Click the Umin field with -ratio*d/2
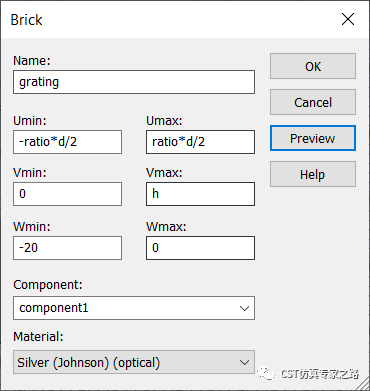This screenshot has height=391, width=370. click(67, 142)
